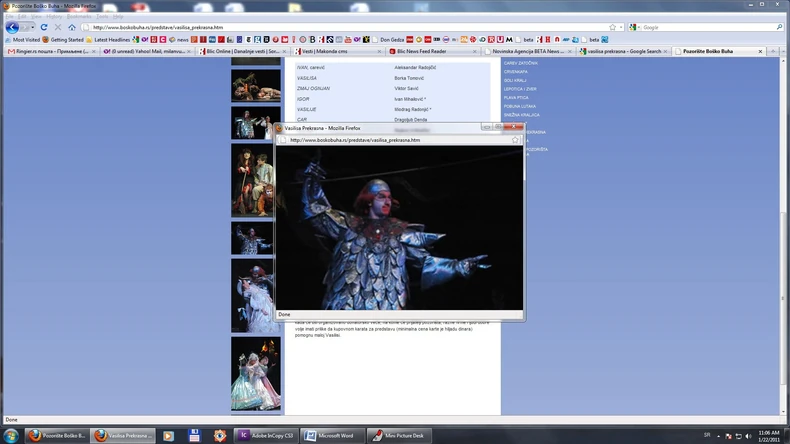Open Adobe InCopy CS3 from taskbar
The width and height of the screenshot is (790, 444).
(x=266, y=436)
